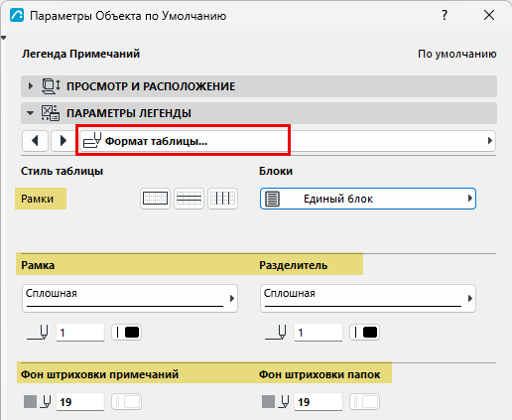This screenshot has height=420, width=512.
Task: Click the single block icon in Блоки
Action: [x=273, y=199]
